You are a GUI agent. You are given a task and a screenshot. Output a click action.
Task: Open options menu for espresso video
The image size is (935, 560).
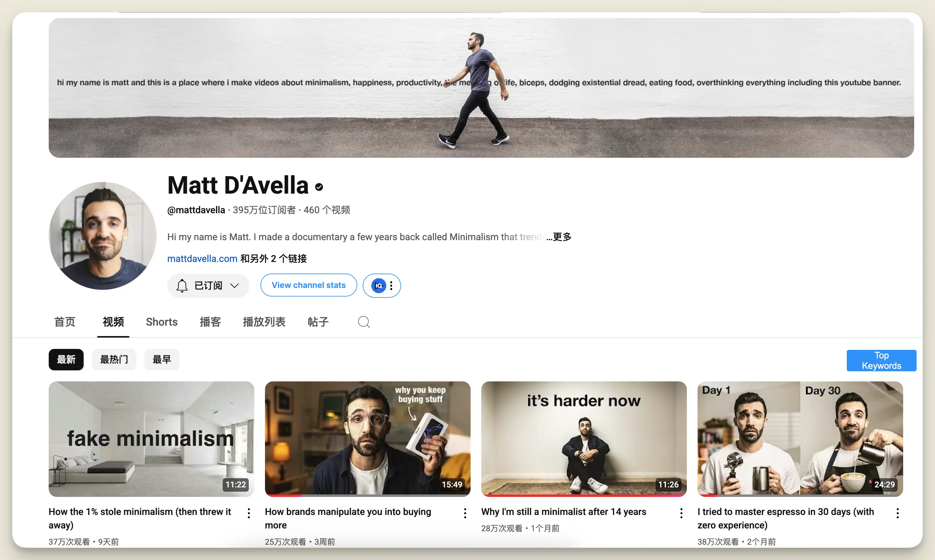pos(897,513)
